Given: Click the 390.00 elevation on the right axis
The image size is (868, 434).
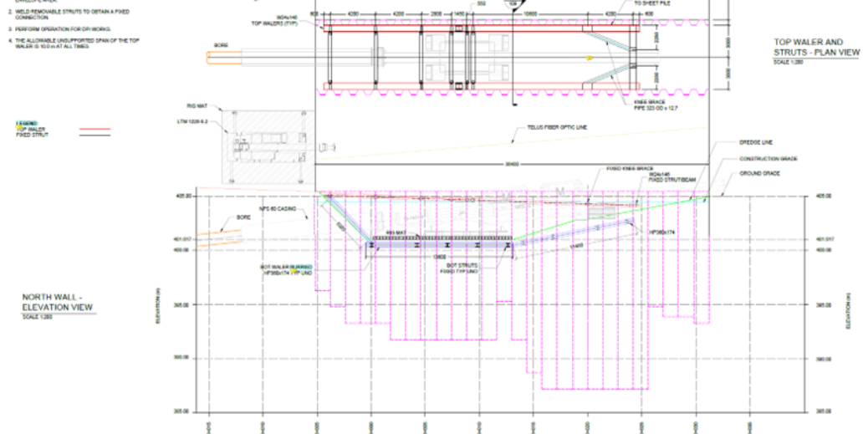Looking at the screenshot, I should pyautogui.click(x=824, y=360).
